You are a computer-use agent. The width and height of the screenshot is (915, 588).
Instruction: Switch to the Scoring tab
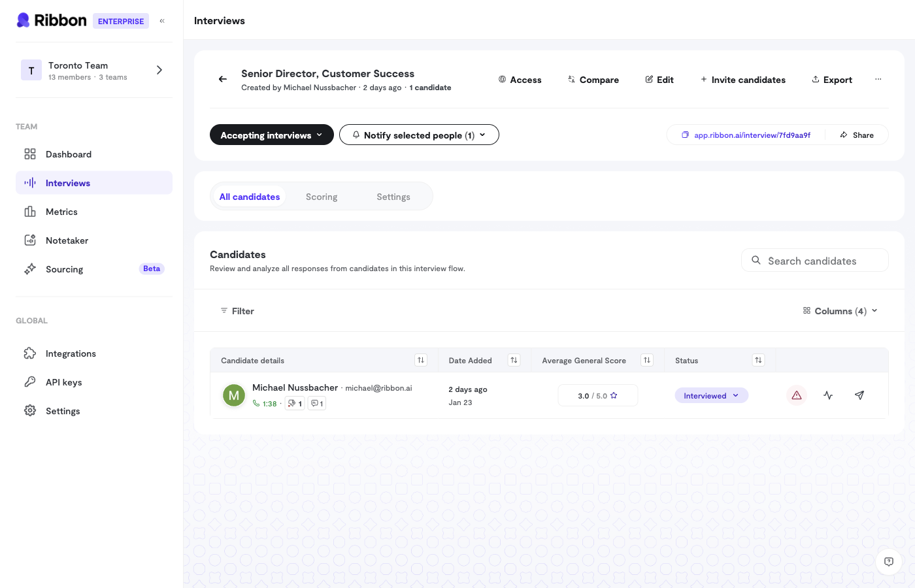pyautogui.click(x=322, y=197)
